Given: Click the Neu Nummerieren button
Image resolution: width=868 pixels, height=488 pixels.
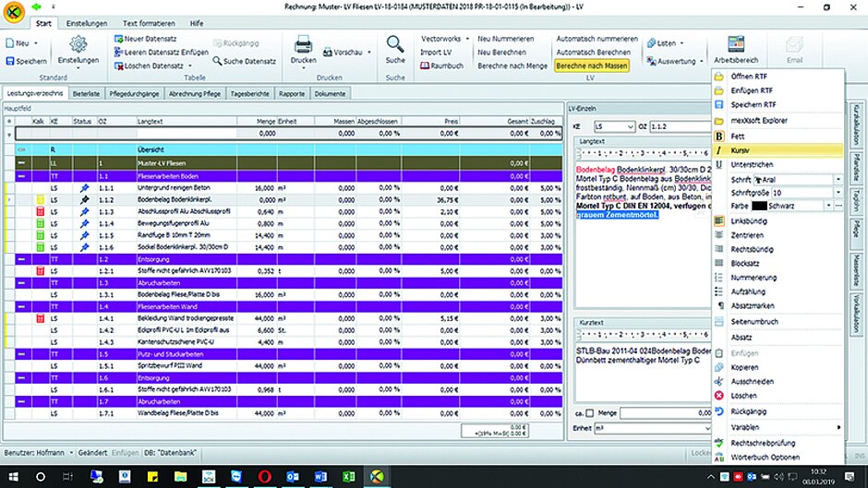Looking at the screenshot, I should [505, 40].
